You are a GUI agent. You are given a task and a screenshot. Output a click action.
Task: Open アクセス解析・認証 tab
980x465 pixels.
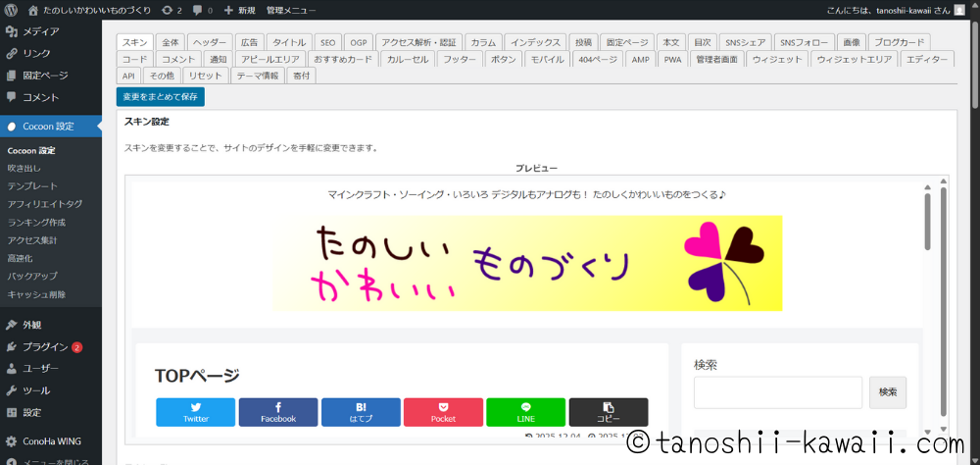coord(418,42)
